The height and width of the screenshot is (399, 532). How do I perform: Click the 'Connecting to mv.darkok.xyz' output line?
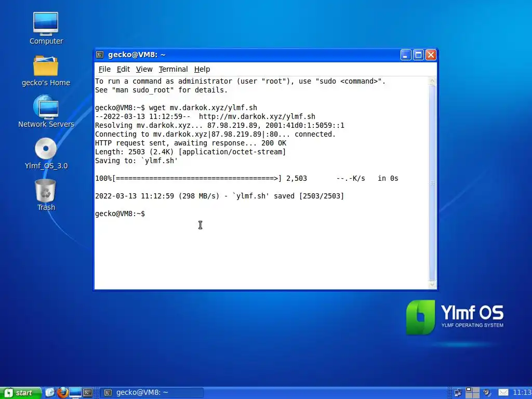click(215, 134)
